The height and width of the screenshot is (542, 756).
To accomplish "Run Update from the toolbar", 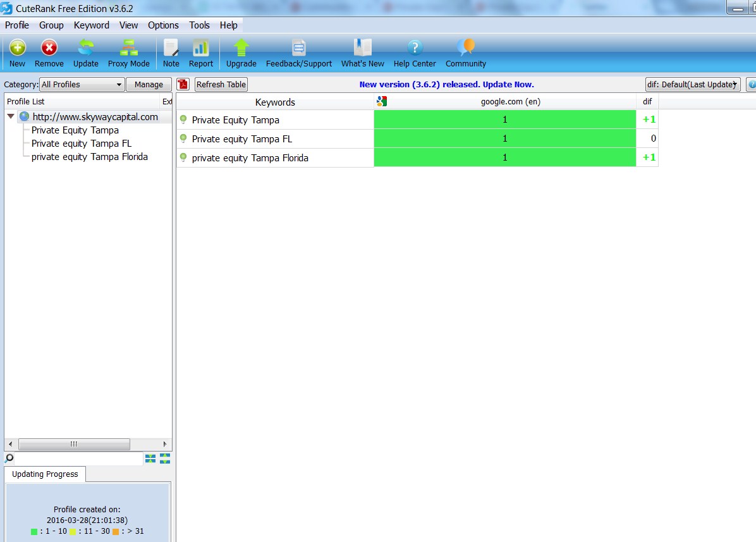I will pos(85,49).
